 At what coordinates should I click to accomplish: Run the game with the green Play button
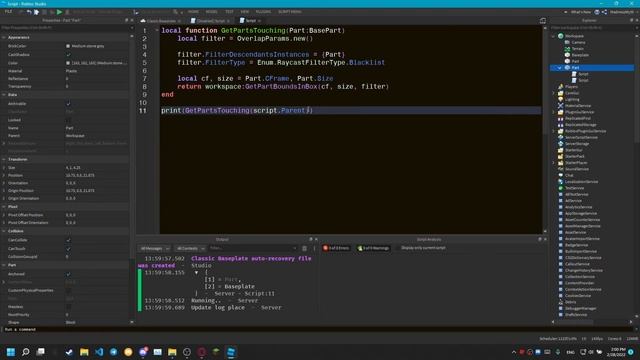(60, 12)
